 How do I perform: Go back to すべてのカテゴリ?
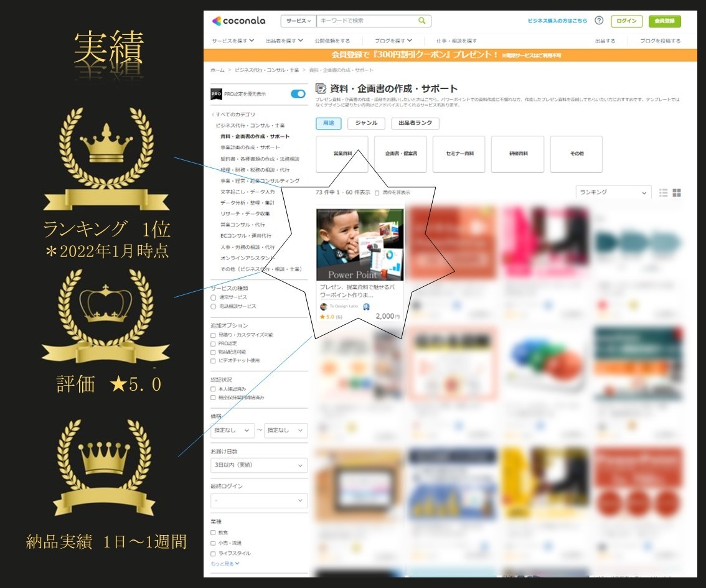click(x=233, y=114)
